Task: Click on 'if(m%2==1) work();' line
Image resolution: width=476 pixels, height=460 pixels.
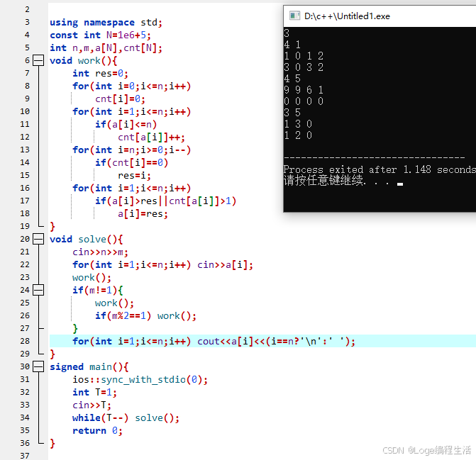Action: (145, 315)
